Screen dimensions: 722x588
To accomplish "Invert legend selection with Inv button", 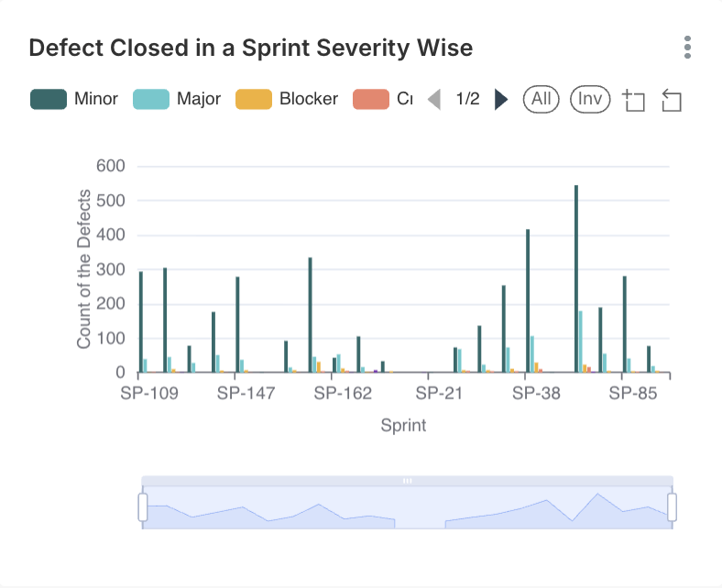I will click(590, 99).
